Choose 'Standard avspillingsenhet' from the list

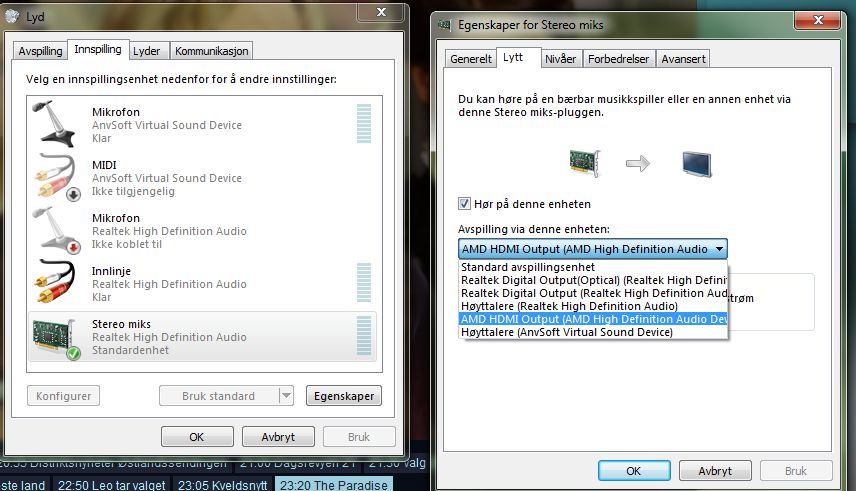pos(593,267)
